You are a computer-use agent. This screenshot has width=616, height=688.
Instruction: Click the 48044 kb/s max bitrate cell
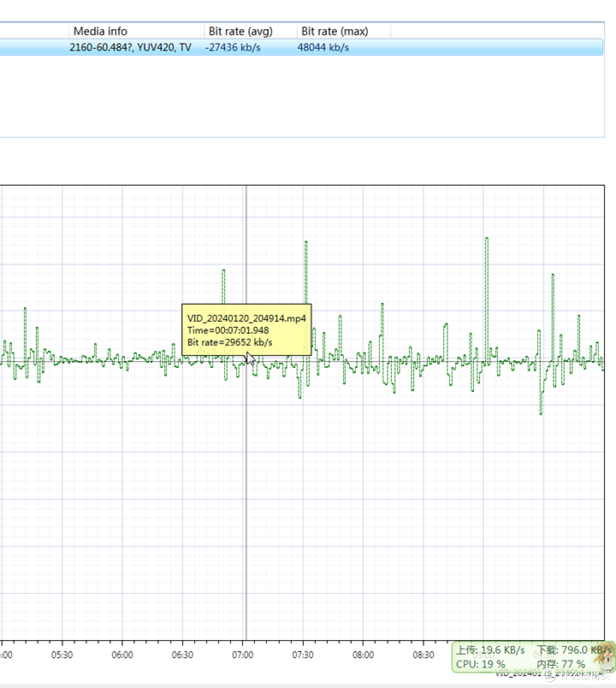pyautogui.click(x=323, y=47)
